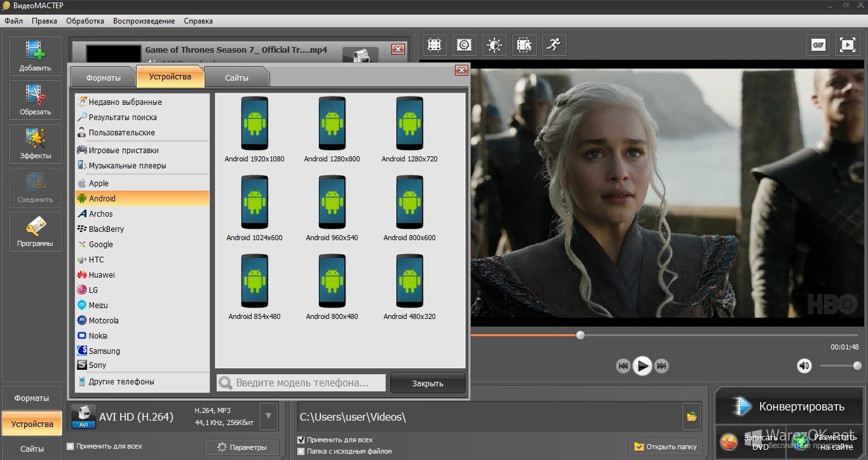Click the phone model search field
Image resolution: width=868 pixels, height=460 pixels.
[301, 382]
